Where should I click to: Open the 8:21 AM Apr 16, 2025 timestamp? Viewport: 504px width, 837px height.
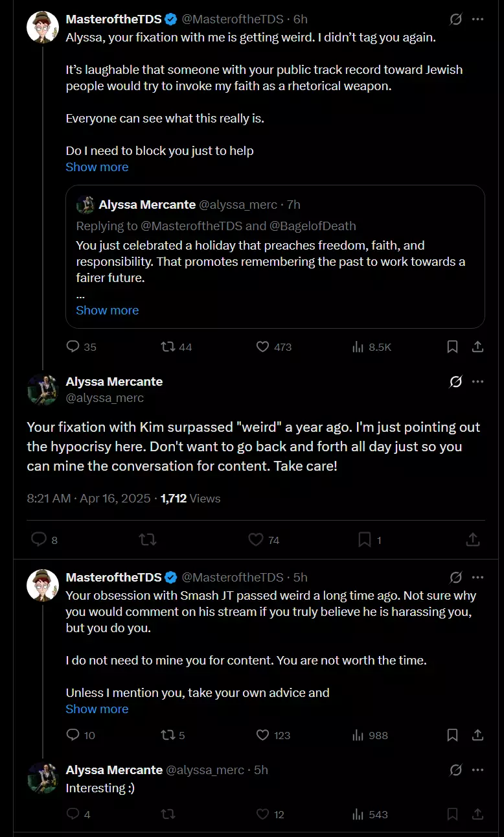coord(88,499)
